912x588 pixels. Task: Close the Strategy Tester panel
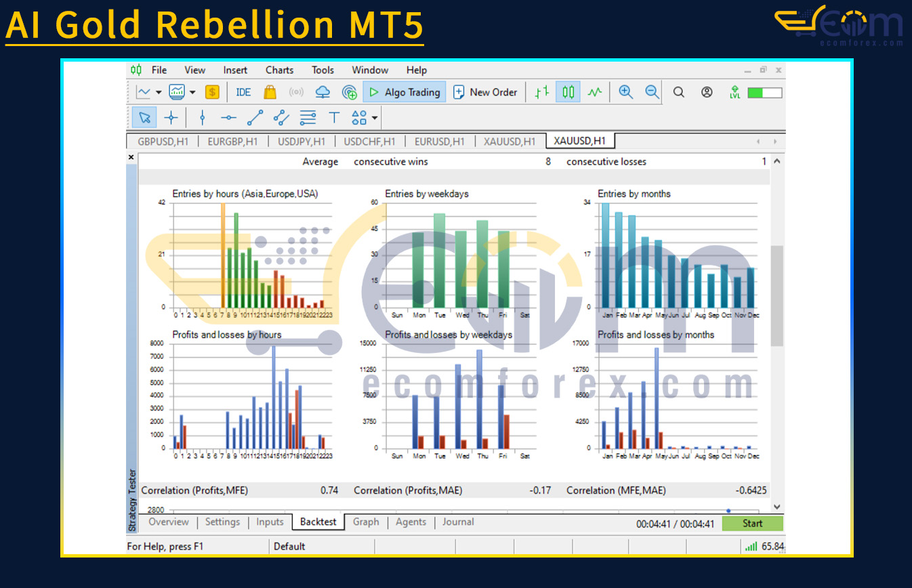click(131, 157)
